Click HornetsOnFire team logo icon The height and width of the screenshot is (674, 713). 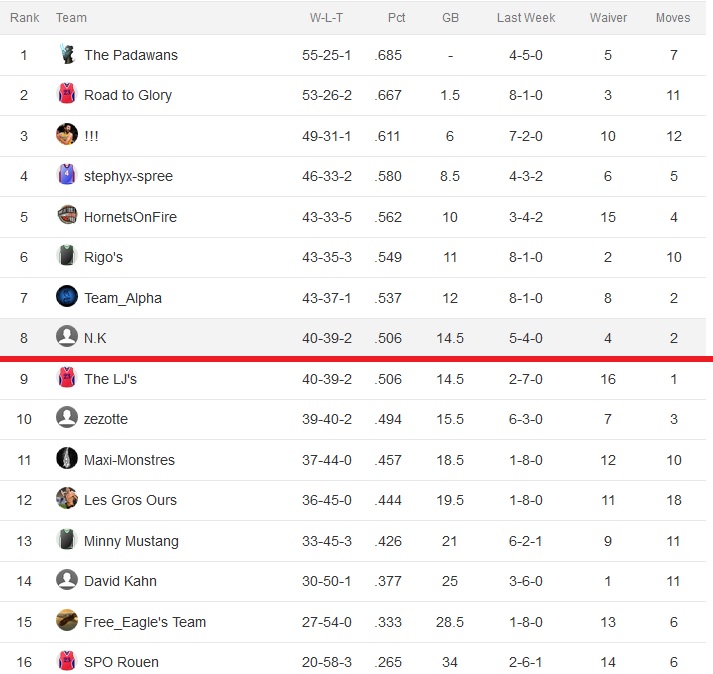pyautogui.click(x=67, y=216)
